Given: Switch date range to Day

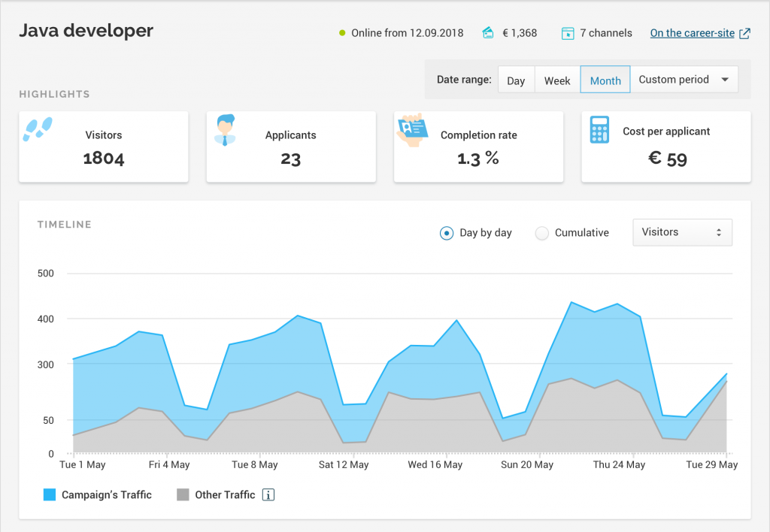Looking at the screenshot, I should [x=516, y=80].
